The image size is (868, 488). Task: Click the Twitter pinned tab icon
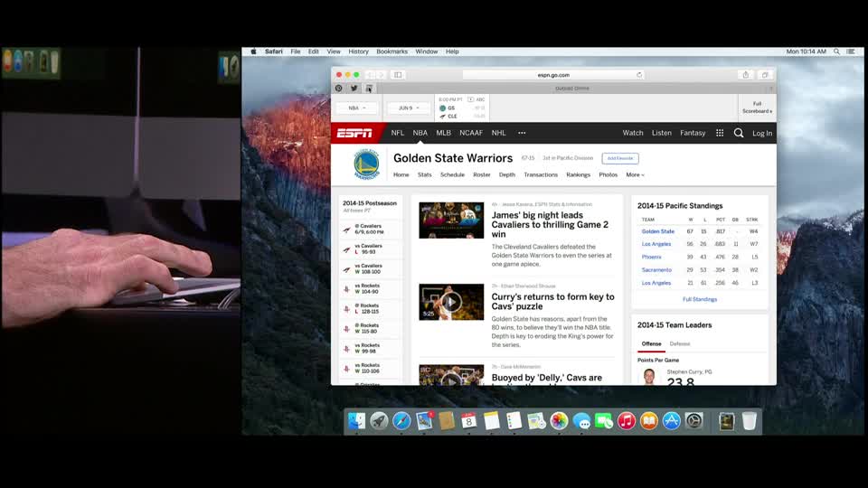tap(354, 89)
